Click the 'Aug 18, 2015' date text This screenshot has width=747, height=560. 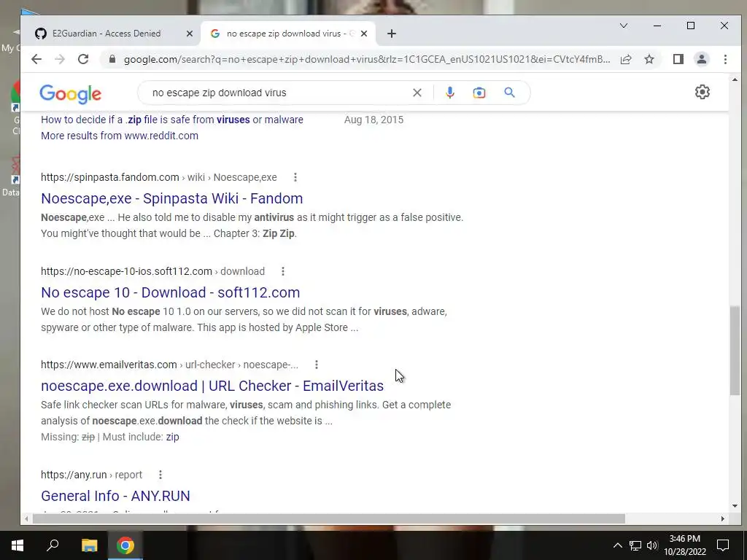pos(374,120)
